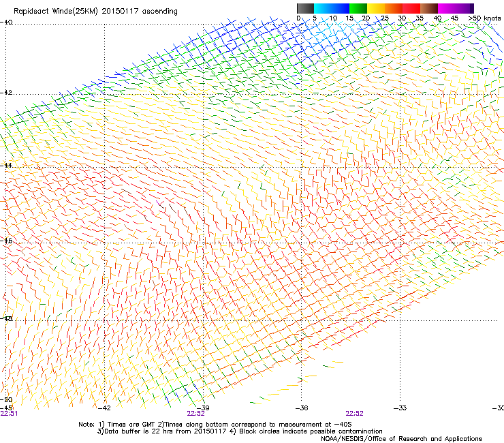504x443 pixels.
Task: Click the -46 latitude axis label
Action: click(6, 241)
